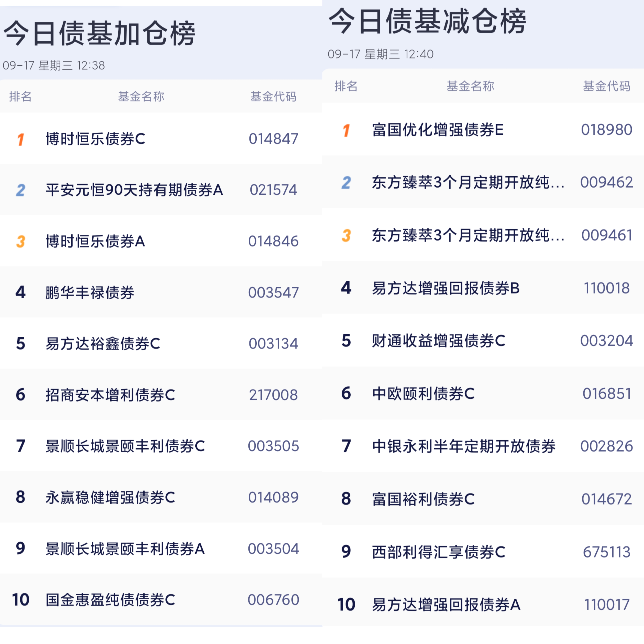Open 中银永利半年定期开放债券 entry
Viewport: 644px width, 644px height.
pos(464,446)
